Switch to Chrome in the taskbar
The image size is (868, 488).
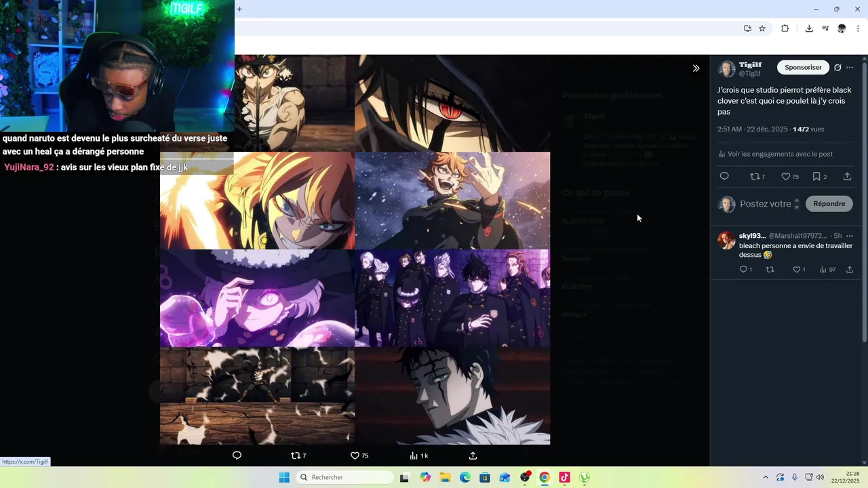tap(545, 477)
